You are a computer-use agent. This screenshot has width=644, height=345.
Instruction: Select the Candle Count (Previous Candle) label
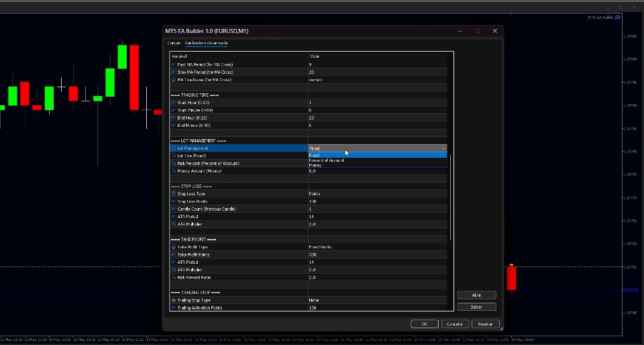click(207, 209)
